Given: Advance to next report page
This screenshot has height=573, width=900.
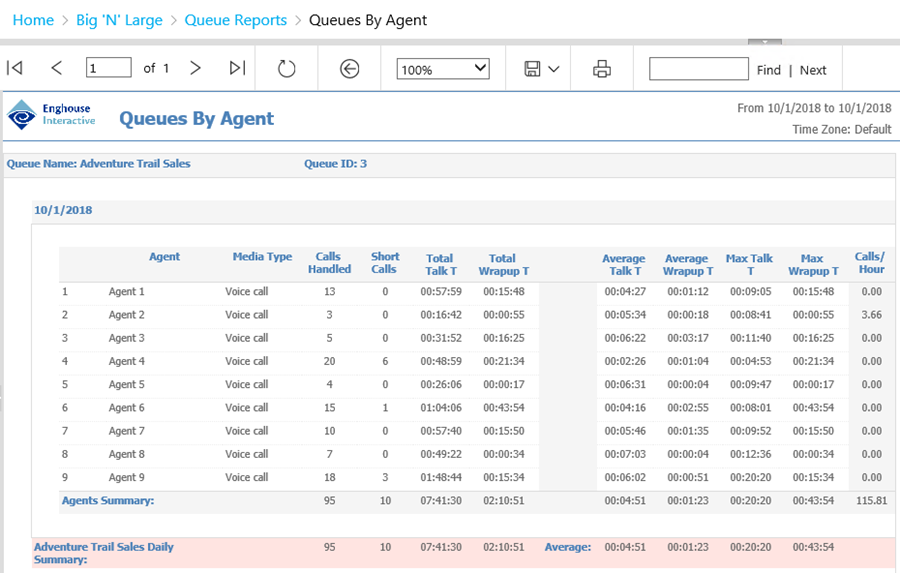Looking at the screenshot, I should tap(196, 68).
